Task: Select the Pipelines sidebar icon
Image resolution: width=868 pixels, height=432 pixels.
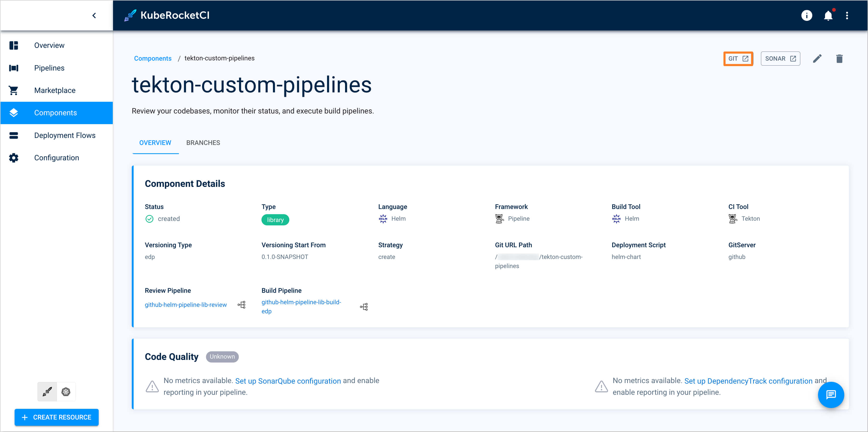Action: pos(14,68)
